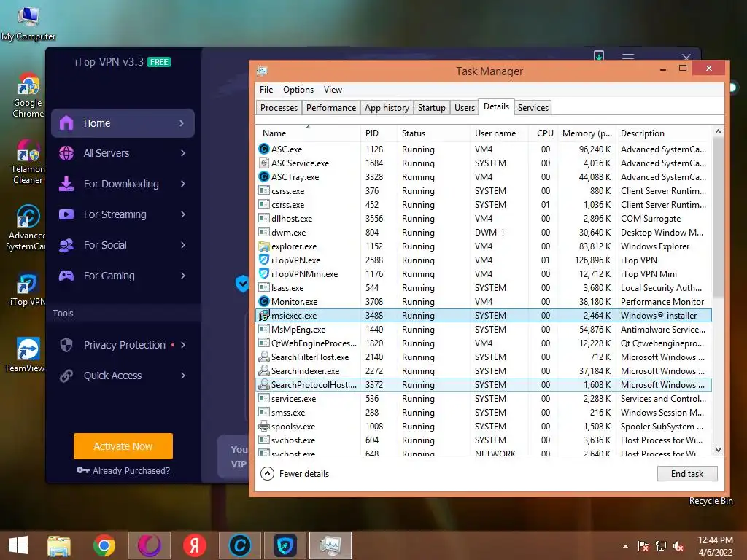Image resolution: width=747 pixels, height=560 pixels.
Task: Select the explorer.exe process row
Action: point(484,246)
